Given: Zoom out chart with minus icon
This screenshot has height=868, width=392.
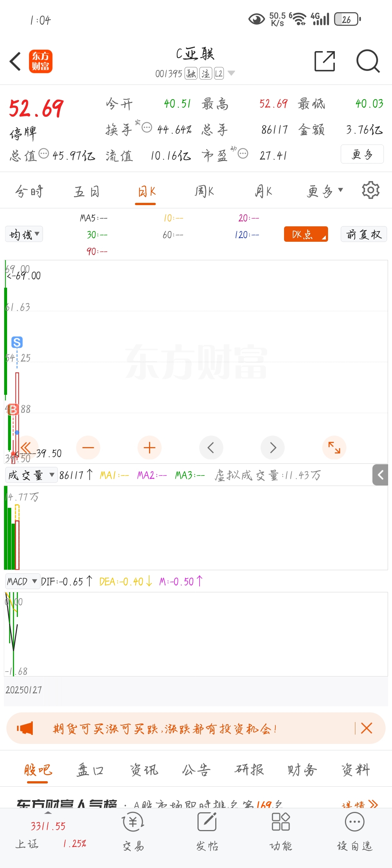Looking at the screenshot, I should point(88,448).
